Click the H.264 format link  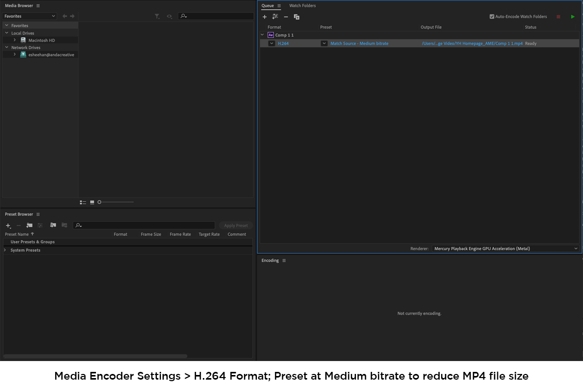point(283,43)
